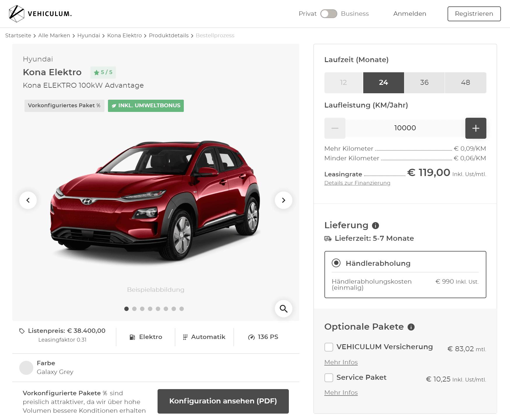Image resolution: width=510 pixels, height=420 pixels.
Task: Select 48 months Laufzeit
Action: click(x=466, y=83)
